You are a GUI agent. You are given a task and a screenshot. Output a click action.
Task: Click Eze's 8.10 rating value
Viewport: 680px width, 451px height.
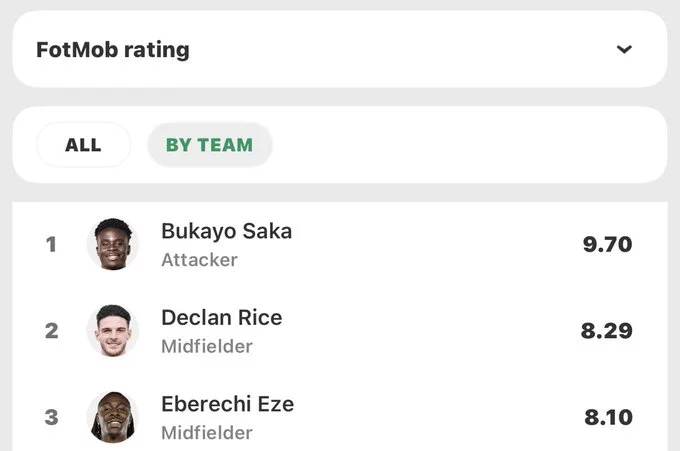click(x=608, y=417)
